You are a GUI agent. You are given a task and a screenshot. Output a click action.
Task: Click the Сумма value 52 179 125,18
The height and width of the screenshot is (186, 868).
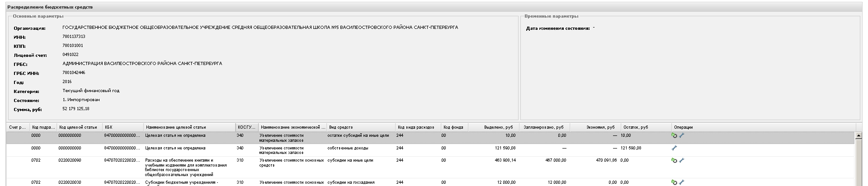(x=76, y=109)
